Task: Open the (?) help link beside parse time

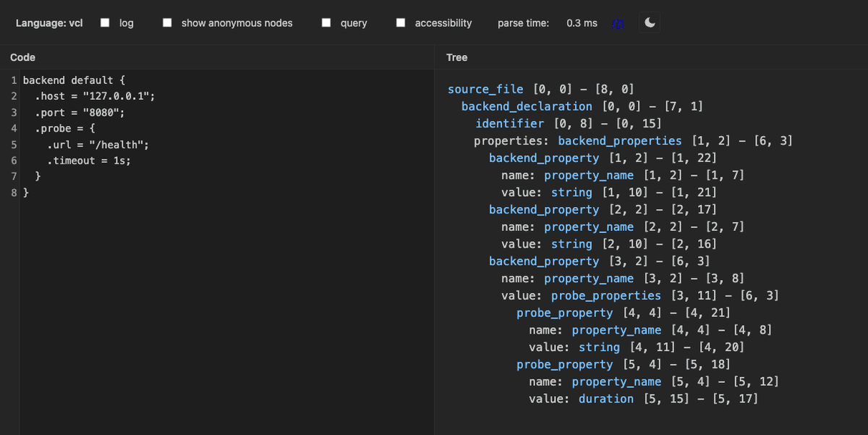Action: 618,23
